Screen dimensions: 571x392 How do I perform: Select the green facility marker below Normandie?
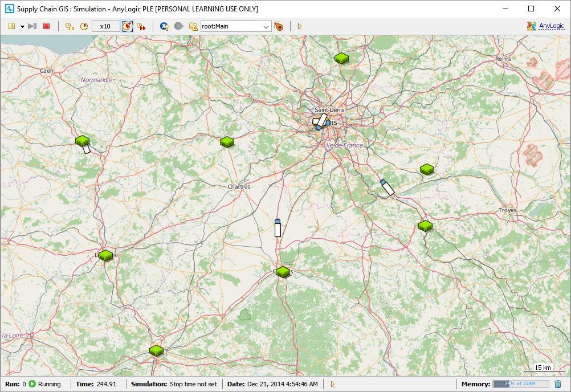82,141
